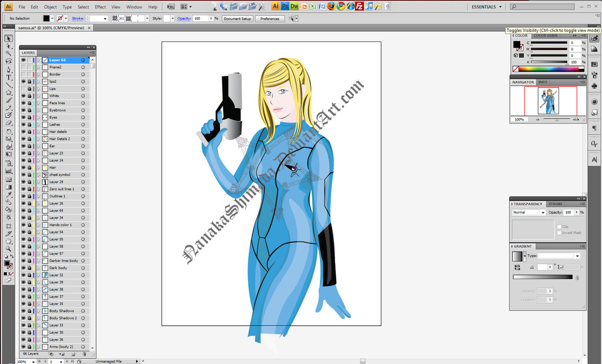Hide the Layer 66 layer
The image size is (602, 364).
point(24,61)
